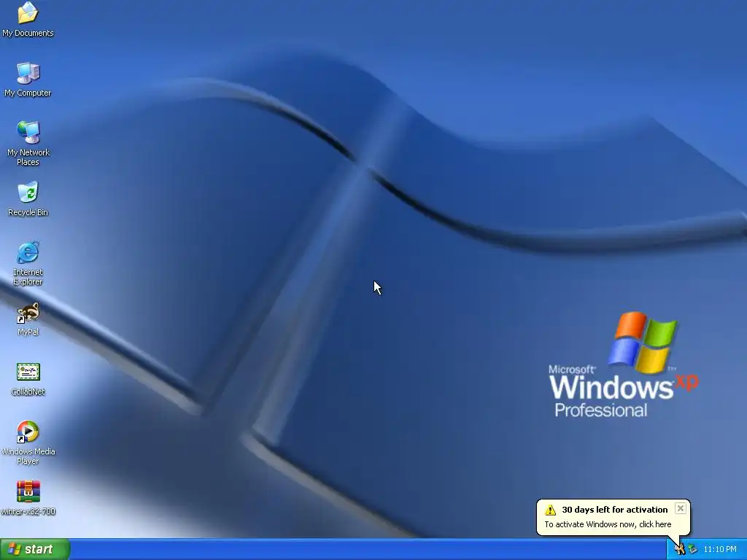Click the 11:10 PM taskbar clock
This screenshot has height=560, width=747.
(720, 550)
